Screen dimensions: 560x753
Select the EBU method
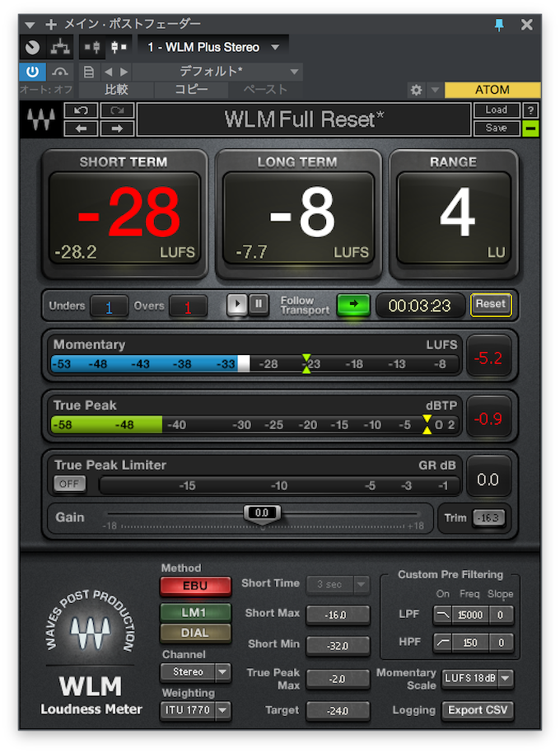pyautogui.click(x=195, y=587)
